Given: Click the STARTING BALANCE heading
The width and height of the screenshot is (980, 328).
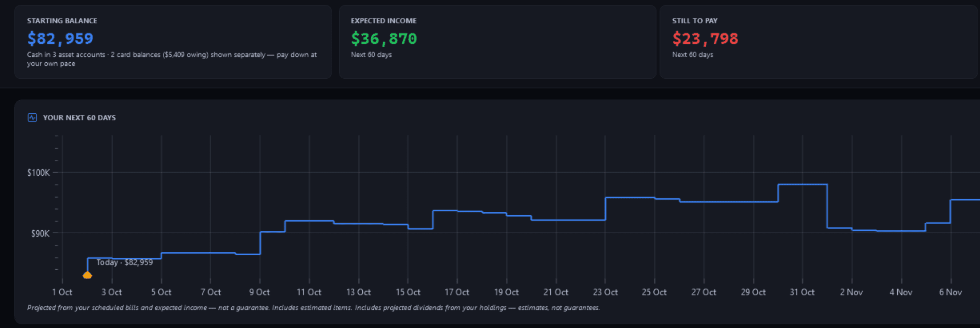Looking at the screenshot, I should click(x=62, y=20).
